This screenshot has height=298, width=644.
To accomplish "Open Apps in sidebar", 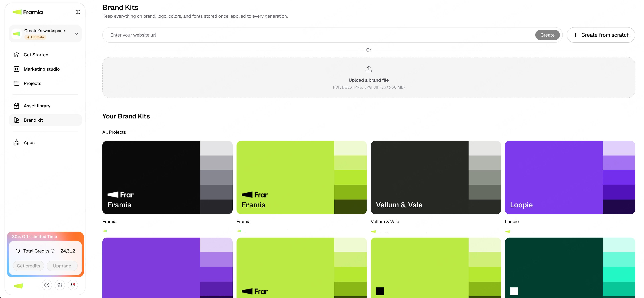I will (45, 143).
